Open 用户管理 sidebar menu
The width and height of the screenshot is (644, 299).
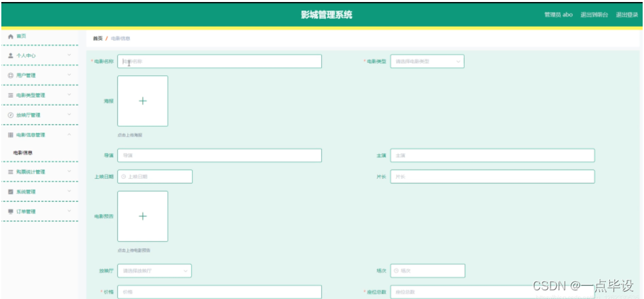point(40,75)
